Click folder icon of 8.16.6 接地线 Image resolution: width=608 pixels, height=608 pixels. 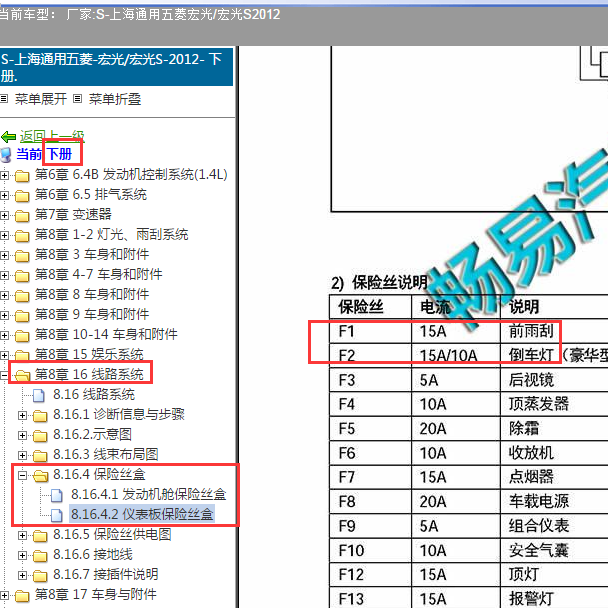click(x=40, y=556)
